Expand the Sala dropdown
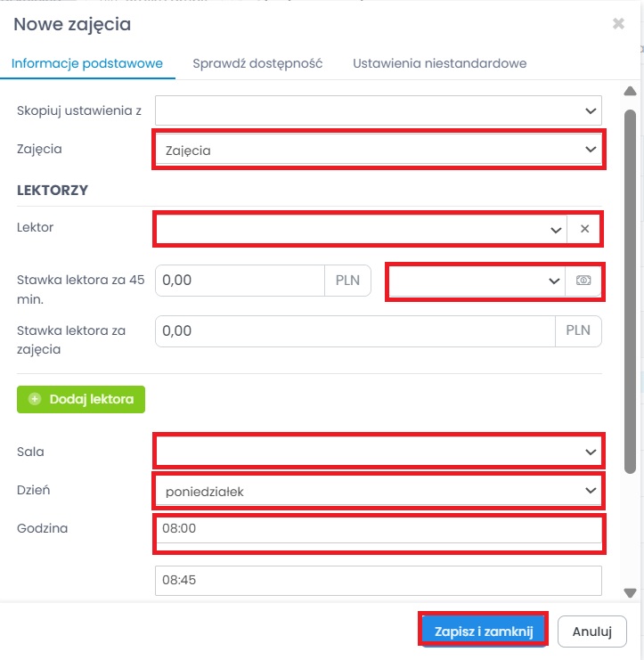The width and height of the screenshot is (644, 660). point(379,452)
